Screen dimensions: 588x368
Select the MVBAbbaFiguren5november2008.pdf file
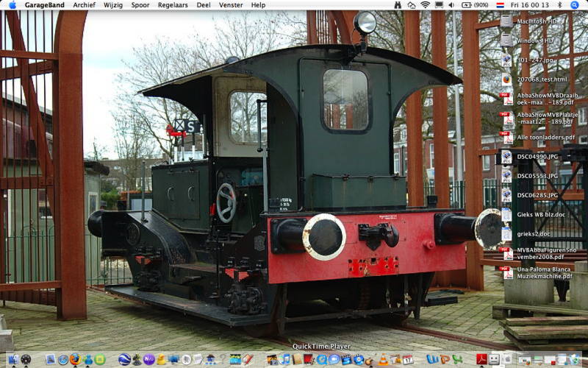[506, 253]
